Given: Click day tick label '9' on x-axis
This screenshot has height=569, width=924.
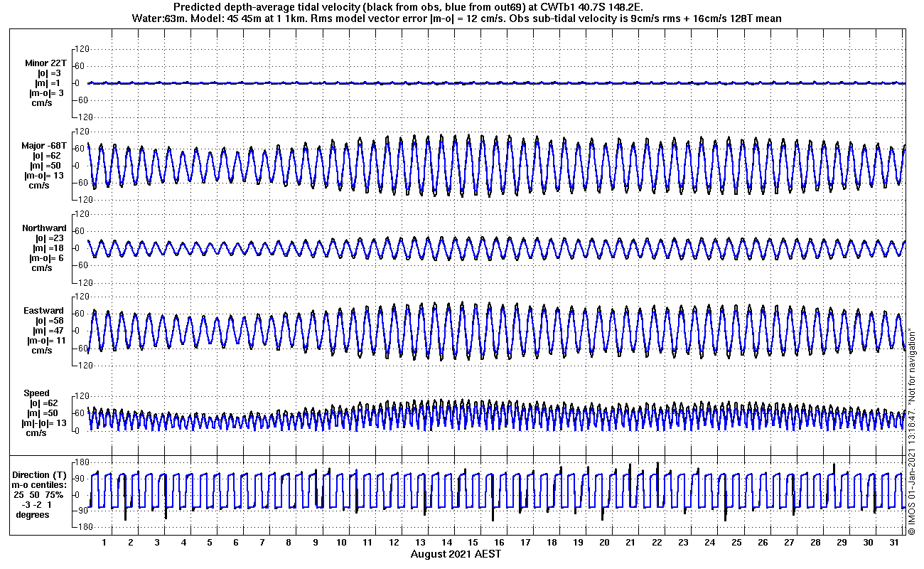Looking at the screenshot, I should pos(315,542).
